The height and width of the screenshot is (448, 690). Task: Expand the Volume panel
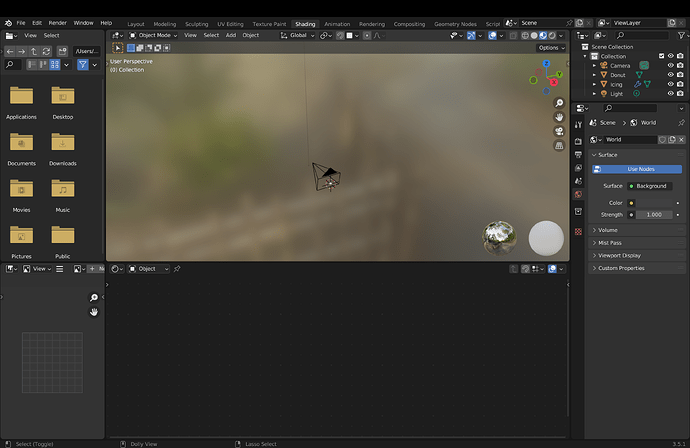(x=637, y=230)
